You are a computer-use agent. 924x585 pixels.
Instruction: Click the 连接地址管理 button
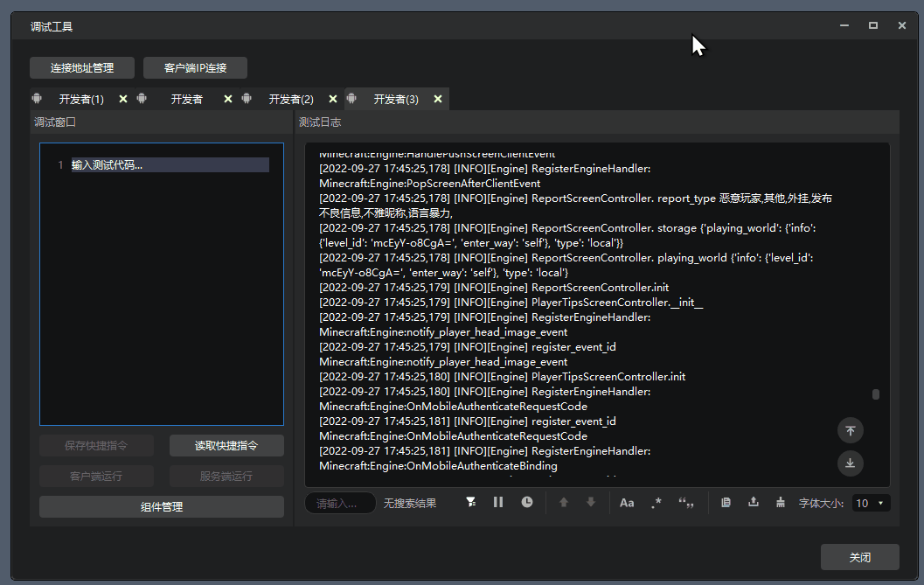(x=82, y=68)
